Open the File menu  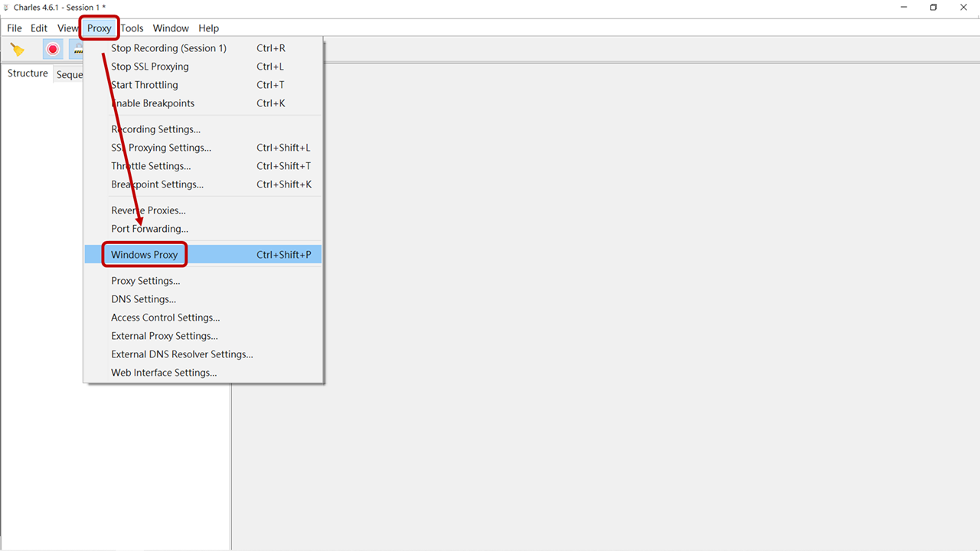tap(15, 28)
